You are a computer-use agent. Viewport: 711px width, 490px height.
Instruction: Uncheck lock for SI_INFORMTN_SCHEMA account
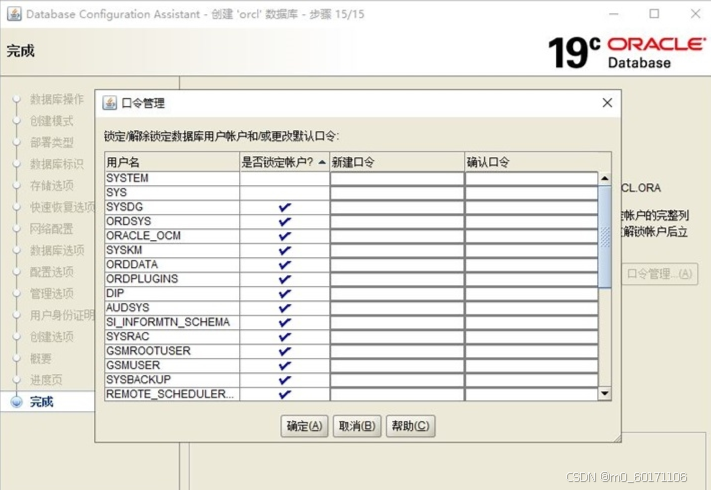click(x=284, y=322)
